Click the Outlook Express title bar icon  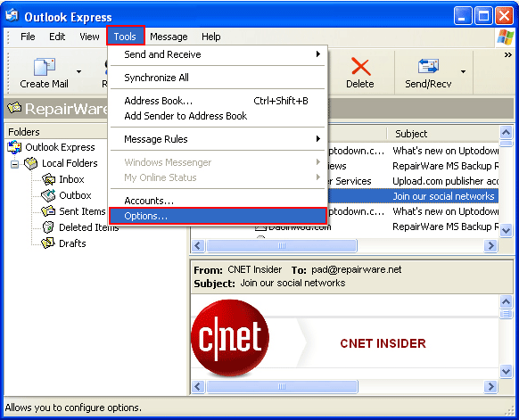[12, 15]
